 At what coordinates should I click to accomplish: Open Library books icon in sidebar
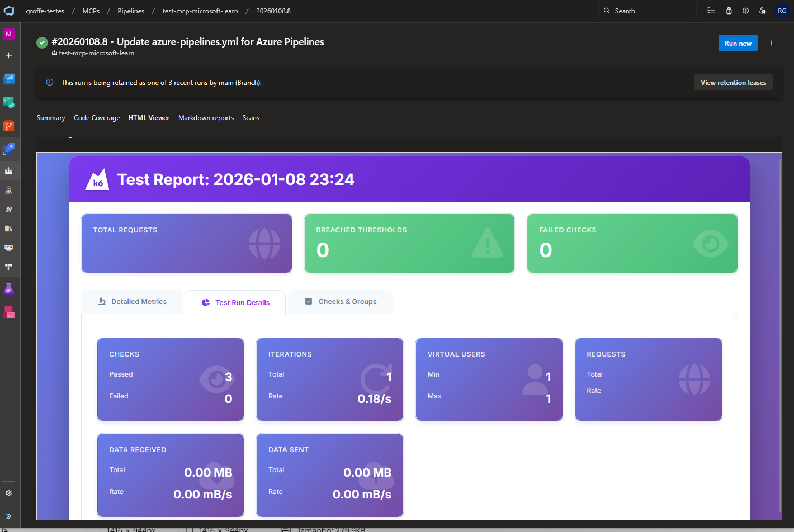[x=8, y=229]
